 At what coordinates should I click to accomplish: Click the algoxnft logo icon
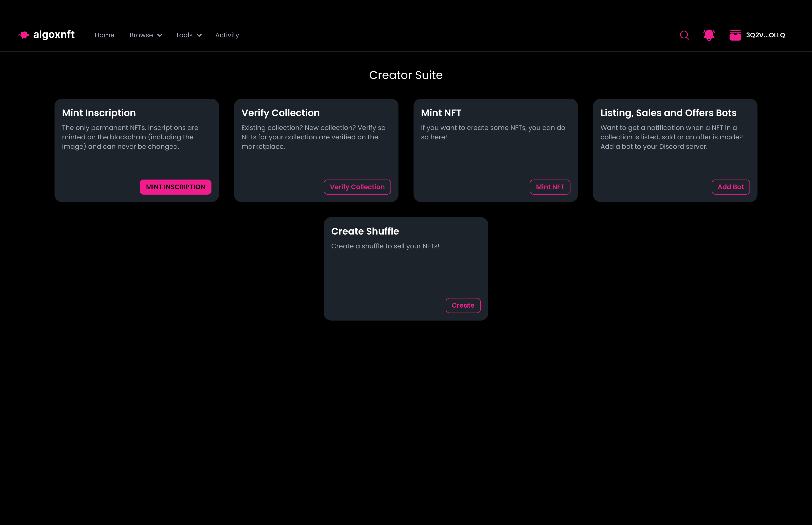point(23,35)
